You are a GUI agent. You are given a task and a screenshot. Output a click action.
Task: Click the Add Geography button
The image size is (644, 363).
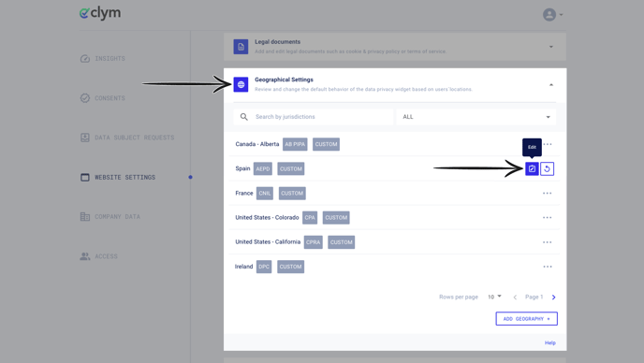coord(527,319)
